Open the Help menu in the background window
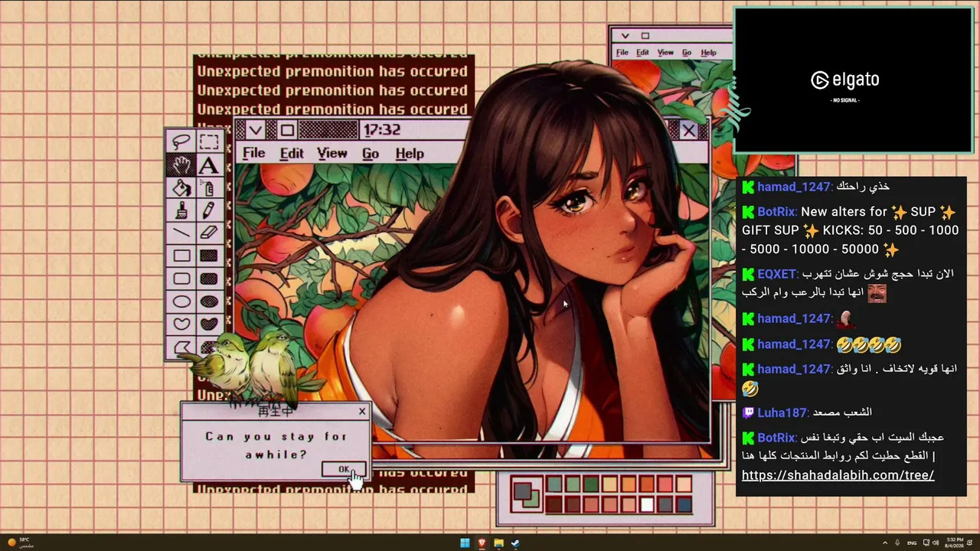Image resolution: width=980 pixels, height=551 pixels. point(709,53)
